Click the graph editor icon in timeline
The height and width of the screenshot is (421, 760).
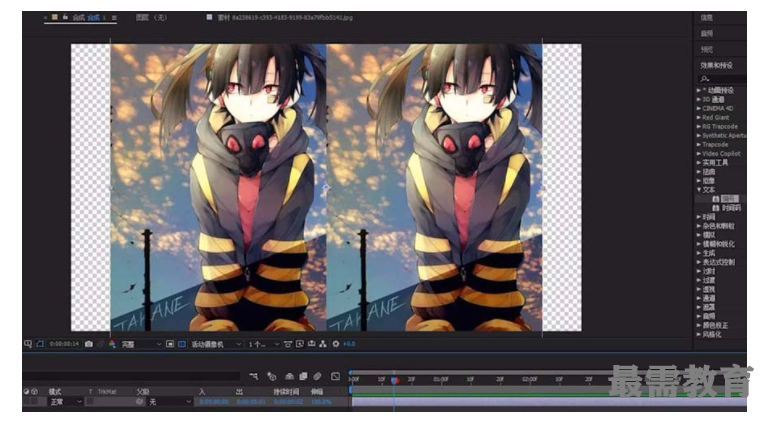click(335, 376)
